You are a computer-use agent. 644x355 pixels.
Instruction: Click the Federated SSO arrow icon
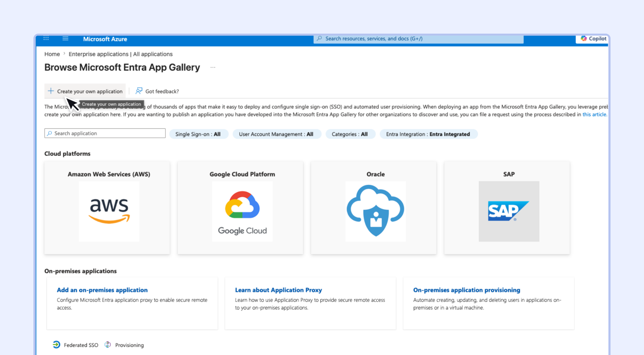click(56, 345)
